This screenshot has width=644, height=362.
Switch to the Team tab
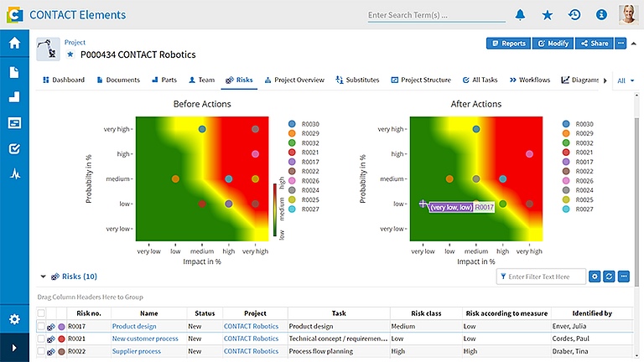point(201,80)
